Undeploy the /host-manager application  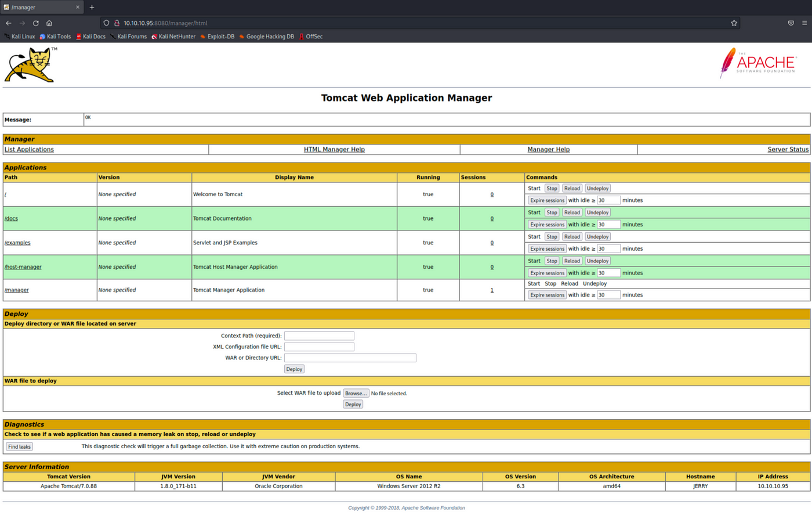tap(597, 261)
